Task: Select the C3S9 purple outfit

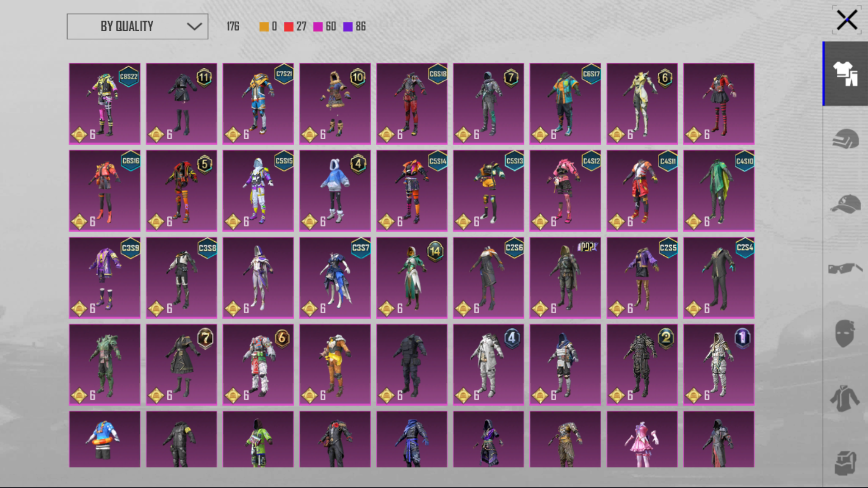Action: pyautogui.click(x=104, y=278)
